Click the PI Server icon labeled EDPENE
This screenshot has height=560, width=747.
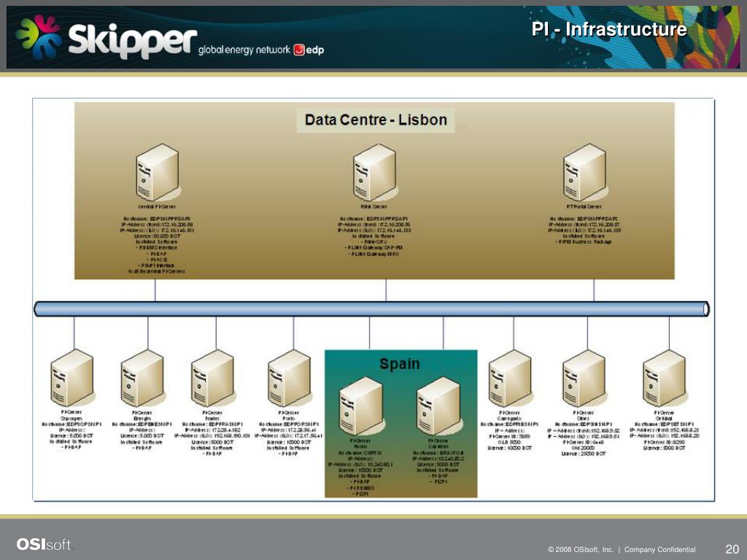(x=143, y=378)
